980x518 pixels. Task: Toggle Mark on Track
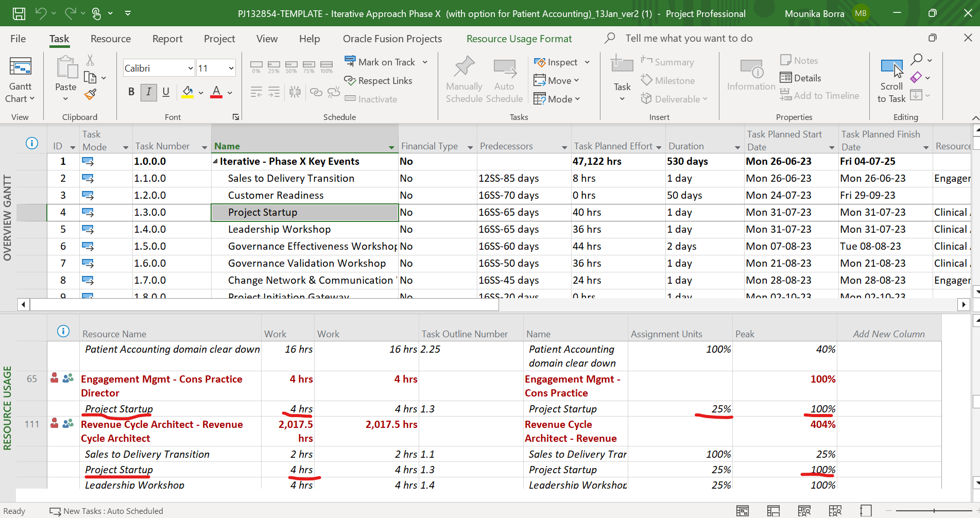click(380, 62)
